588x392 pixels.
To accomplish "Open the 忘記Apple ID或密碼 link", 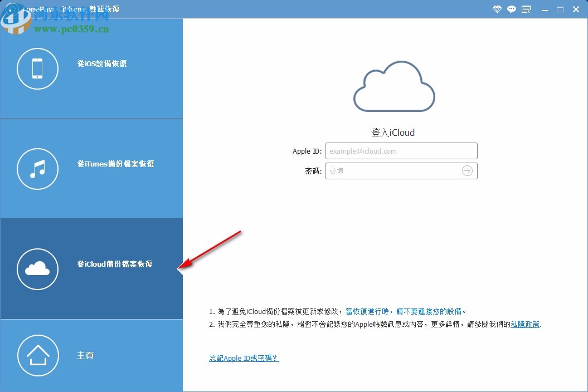I will click(244, 358).
